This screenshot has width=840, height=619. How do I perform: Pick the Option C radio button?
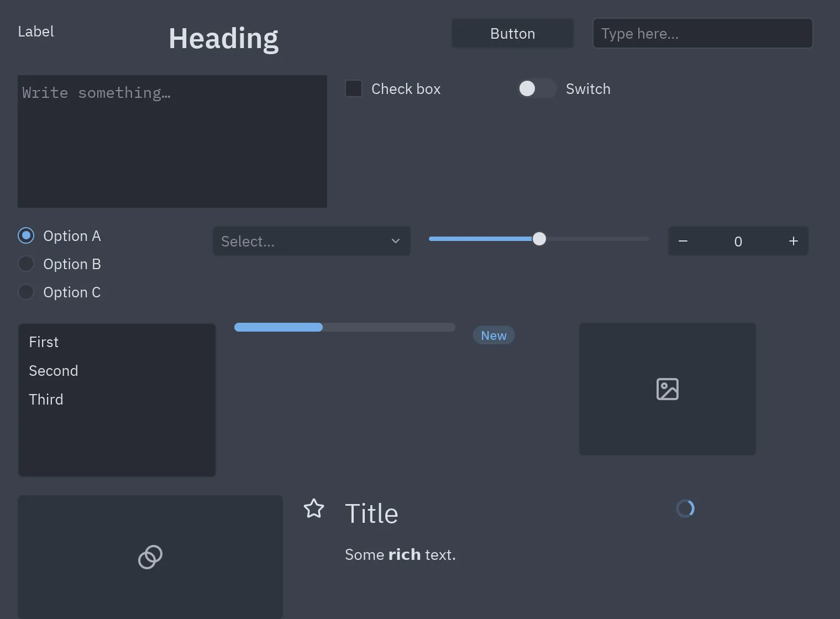26,292
